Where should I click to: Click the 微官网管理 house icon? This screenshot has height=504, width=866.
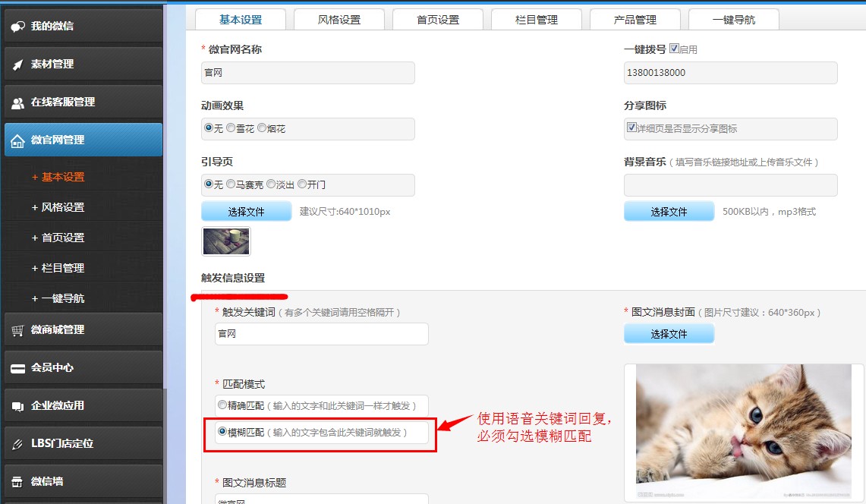pos(17,141)
